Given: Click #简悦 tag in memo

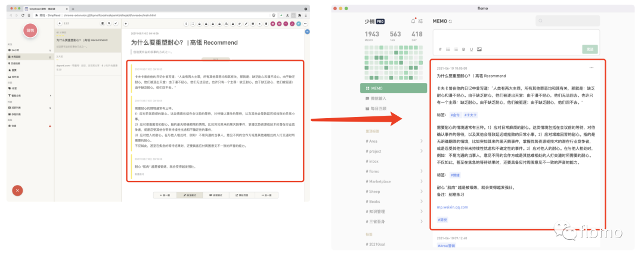Looking at the screenshot, I should click(442, 220).
